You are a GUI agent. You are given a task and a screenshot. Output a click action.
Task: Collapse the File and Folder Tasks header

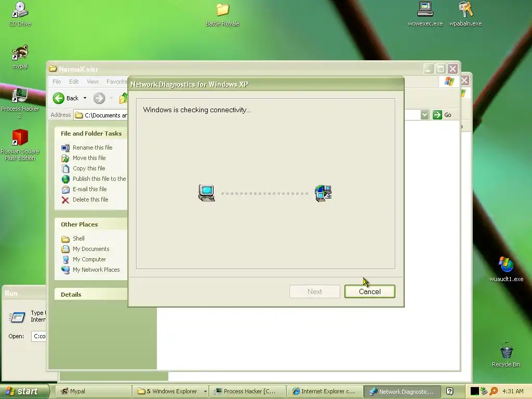click(x=91, y=134)
